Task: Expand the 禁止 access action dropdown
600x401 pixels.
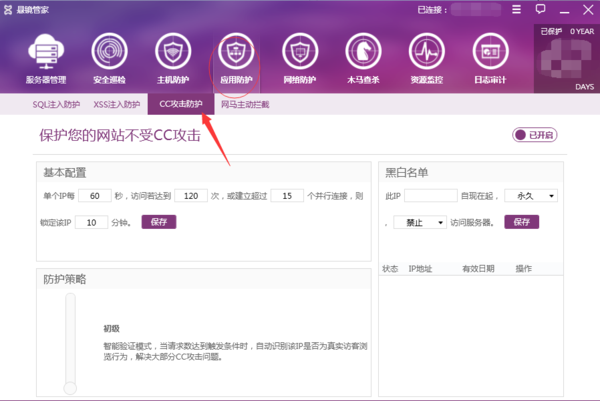Action: coord(420,222)
